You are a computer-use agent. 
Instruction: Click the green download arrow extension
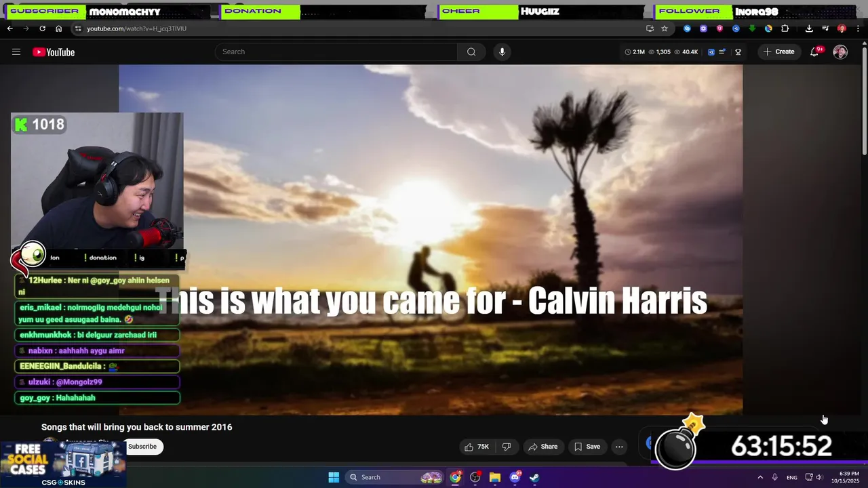752,28
